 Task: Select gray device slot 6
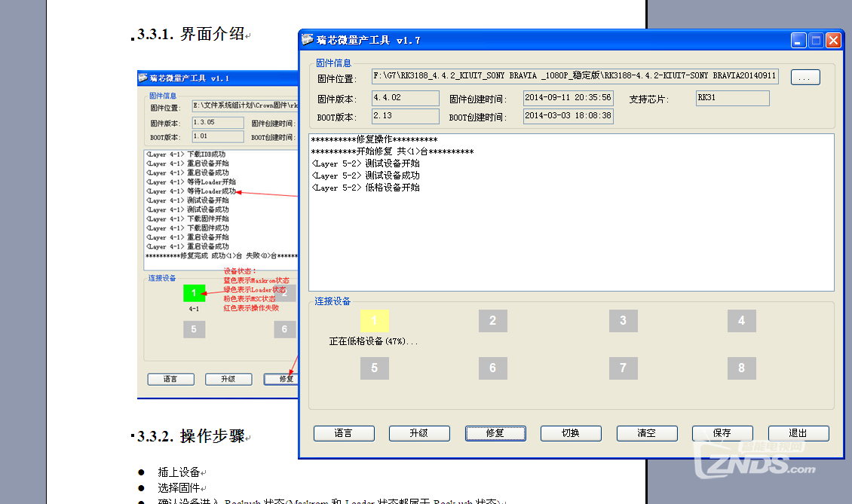pyautogui.click(x=492, y=368)
